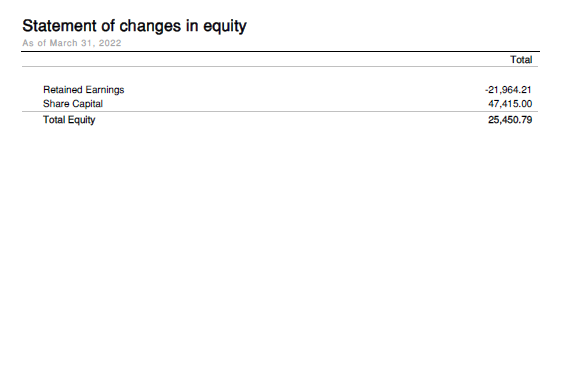
Task: Click the word 'Earnings' in the first row
Action: pyautogui.click(x=105, y=90)
